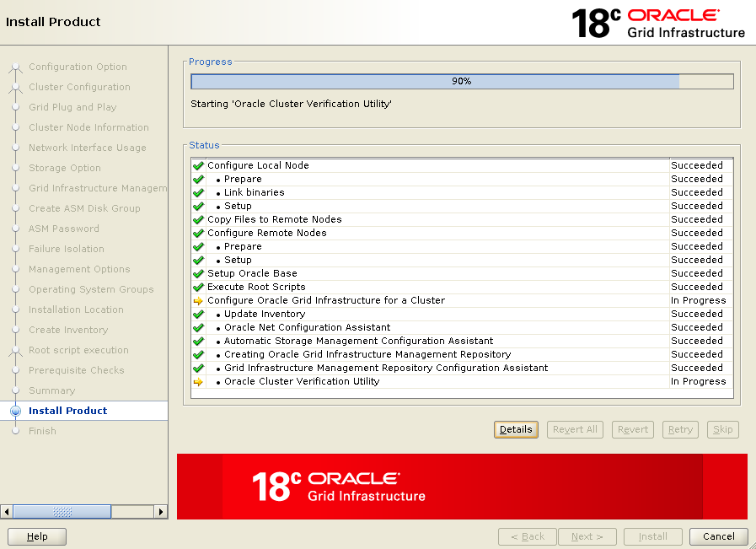This screenshot has height=549, width=756.
Task: Click check icon beside Link binaries
Action: (x=198, y=192)
